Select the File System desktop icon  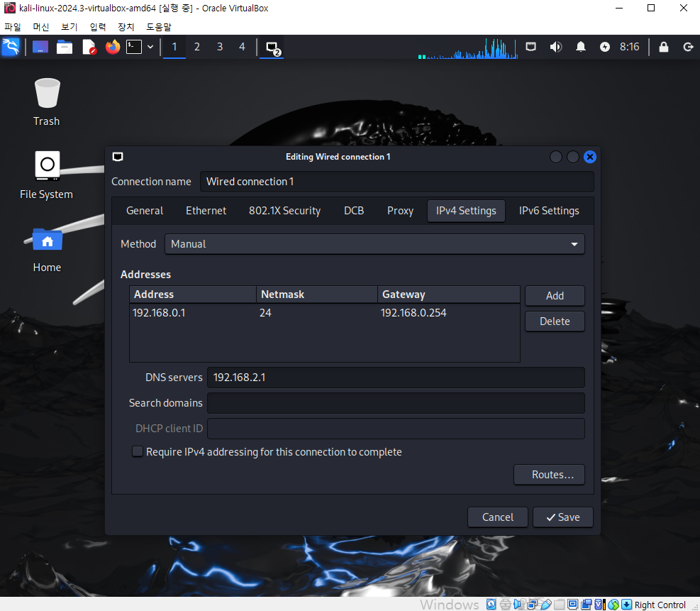point(46,175)
